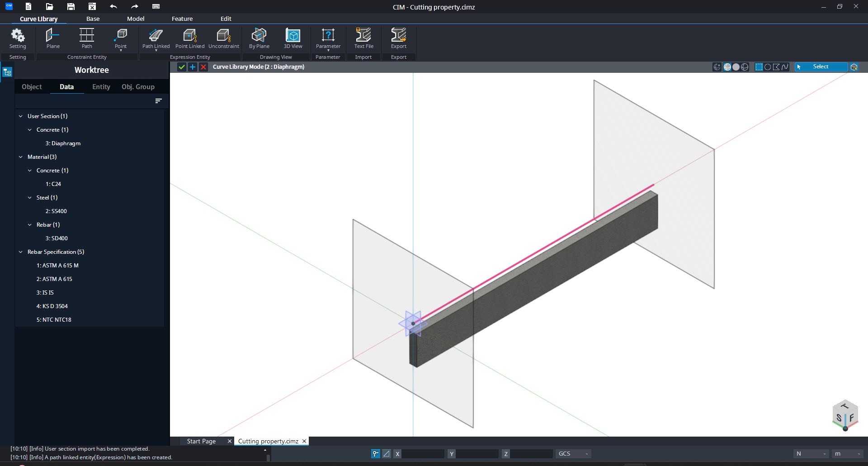The width and height of the screenshot is (868, 466).
Task: Activate the 3D View tool
Action: (293, 38)
